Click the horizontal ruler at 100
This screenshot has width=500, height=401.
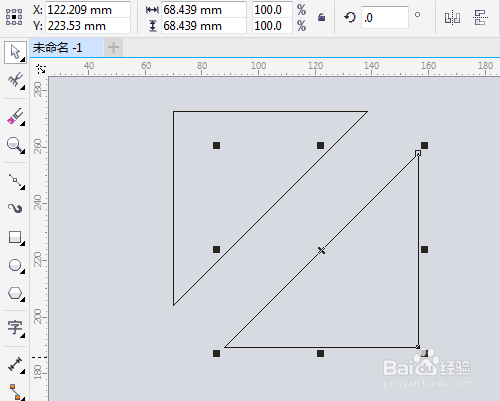(258, 66)
